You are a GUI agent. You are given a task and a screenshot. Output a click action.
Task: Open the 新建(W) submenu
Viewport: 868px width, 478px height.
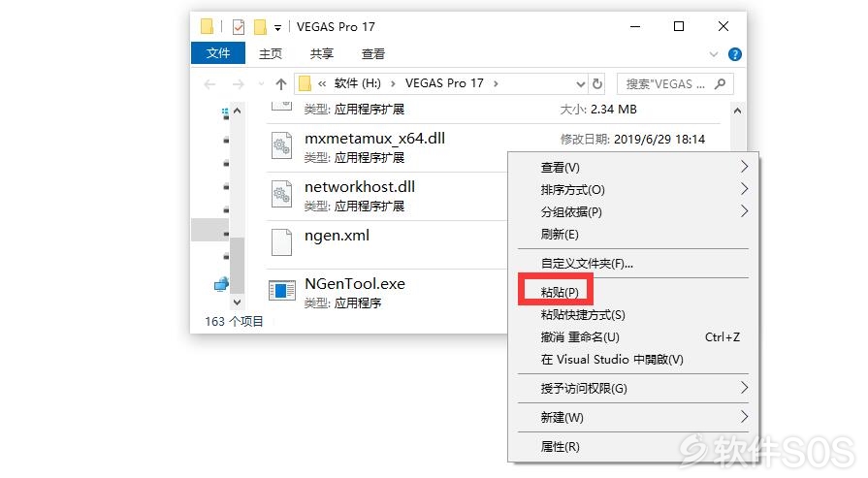633,417
